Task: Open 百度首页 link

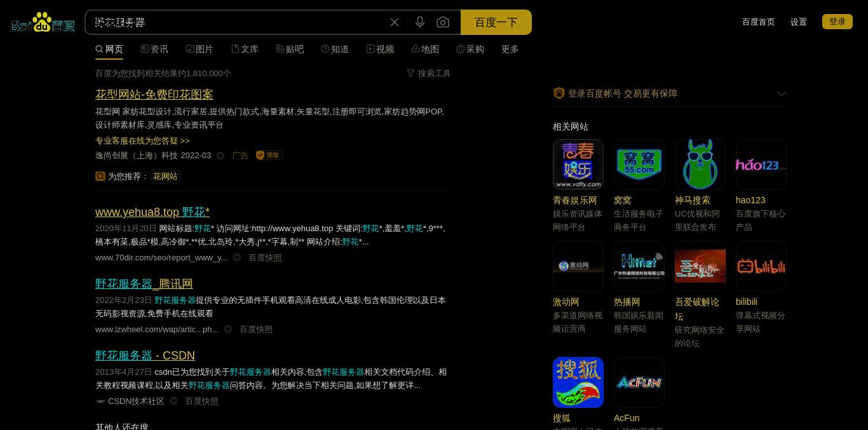Action: (759, 22)
